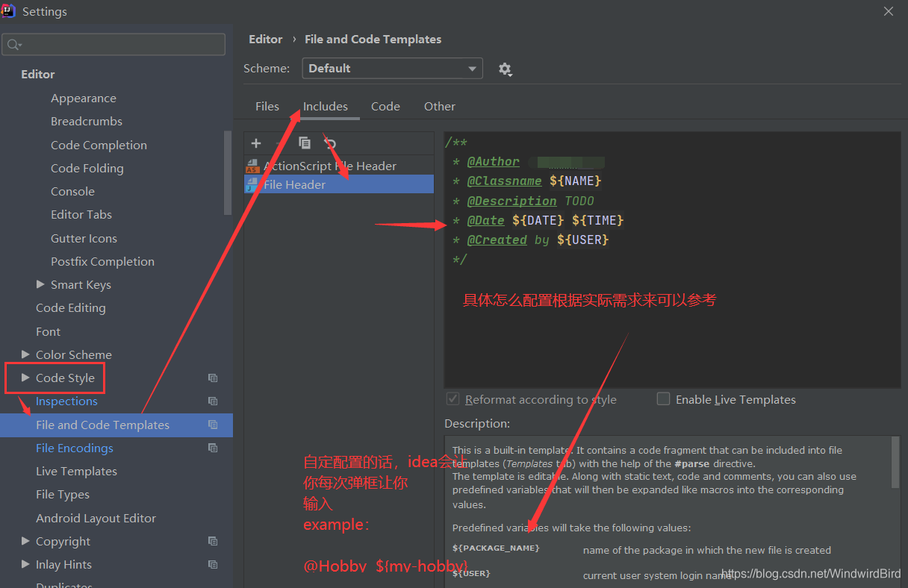The width and height of the screenshot is (908, 588).
Task: Open Android Layout Editor settings
Action: tap(96, 518)
